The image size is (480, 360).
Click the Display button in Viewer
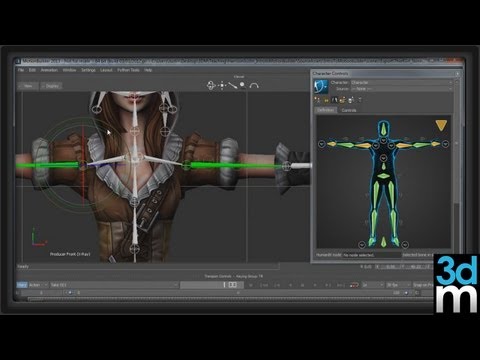[51, 86]
